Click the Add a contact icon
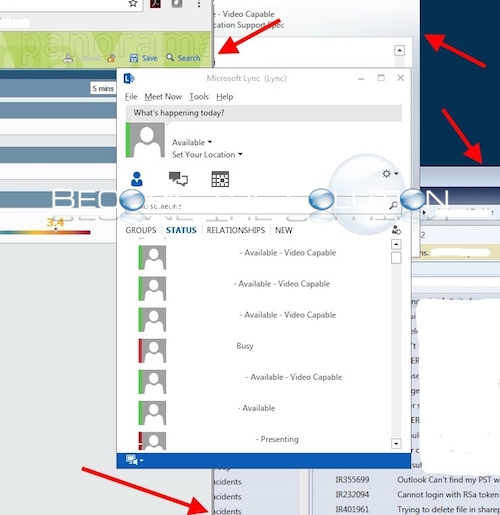The height and width of the screenshot is (515, 500). coord(396,230)
